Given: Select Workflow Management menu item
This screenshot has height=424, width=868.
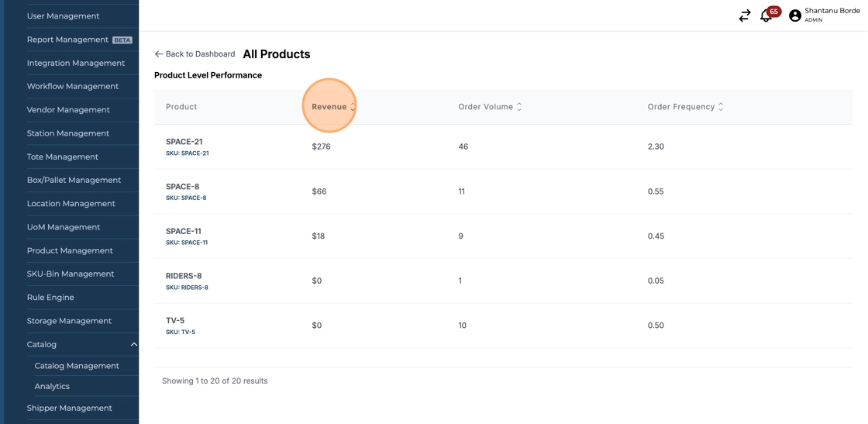Looking at the screenshot, I should click(x=72, y=86).
